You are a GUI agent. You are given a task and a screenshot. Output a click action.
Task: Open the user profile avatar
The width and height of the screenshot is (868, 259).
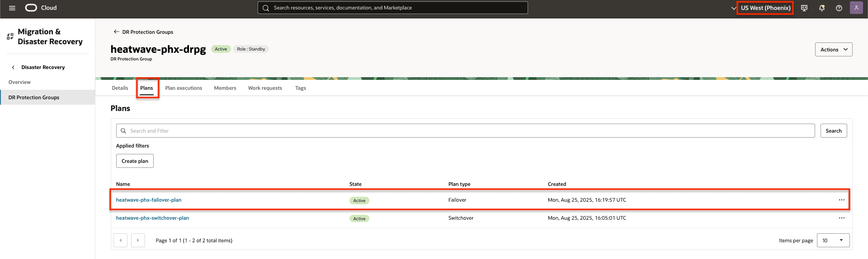point(856,8)
